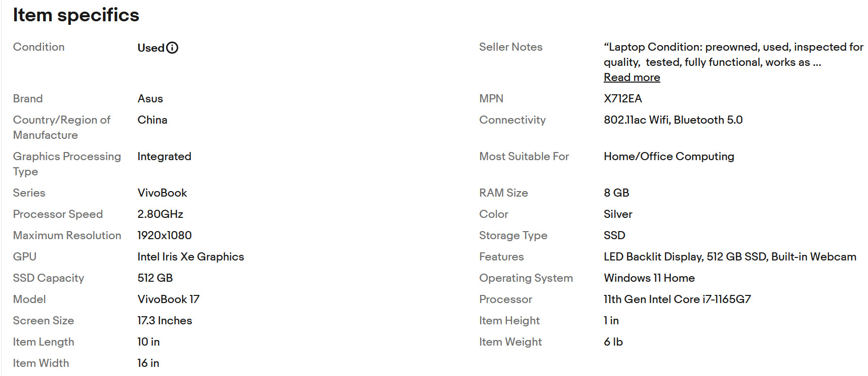Viewport: 868px width, 376px height.
Task: Click the 512 GB SSD Capacity value
Action: tap(155, 278)
